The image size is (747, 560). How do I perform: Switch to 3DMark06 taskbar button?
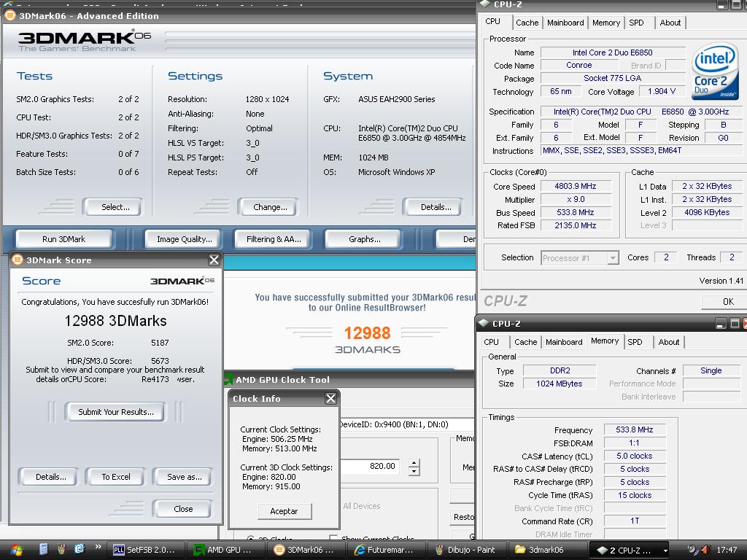coord(305,550)
